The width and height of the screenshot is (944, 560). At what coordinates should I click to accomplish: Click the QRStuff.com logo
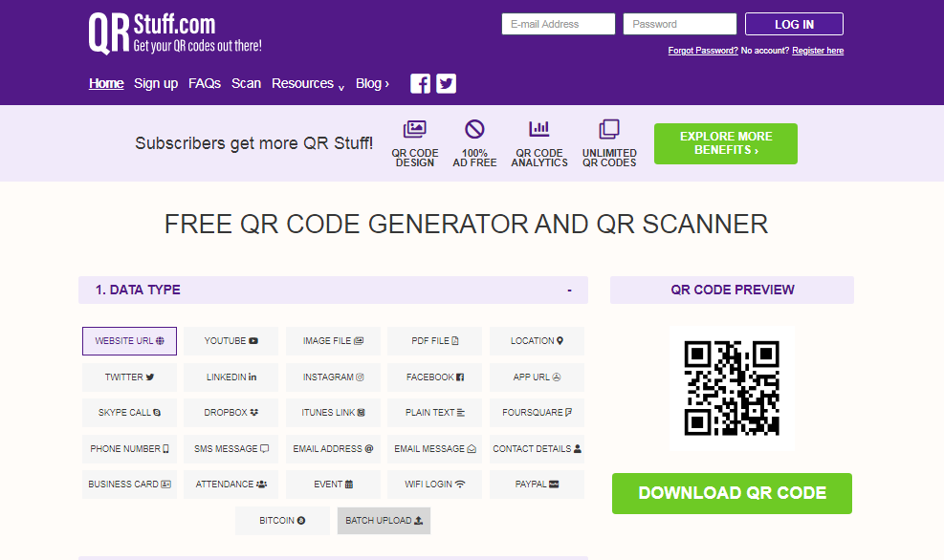tap(175, 33)
